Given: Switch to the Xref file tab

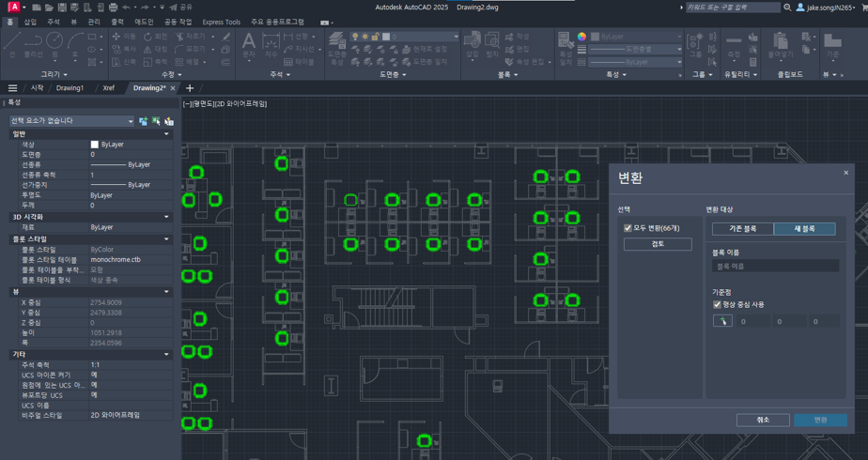Looking at the screenshot, I should pos(109,88).
